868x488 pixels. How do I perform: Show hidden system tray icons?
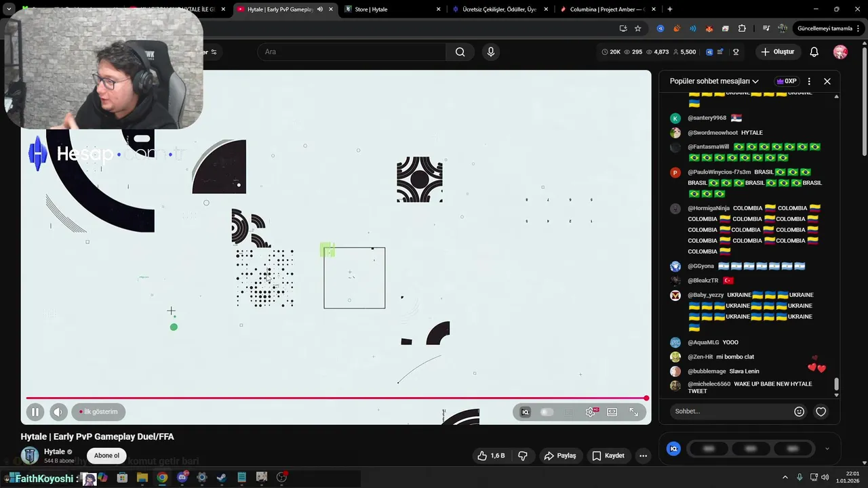tap(785, 478)
